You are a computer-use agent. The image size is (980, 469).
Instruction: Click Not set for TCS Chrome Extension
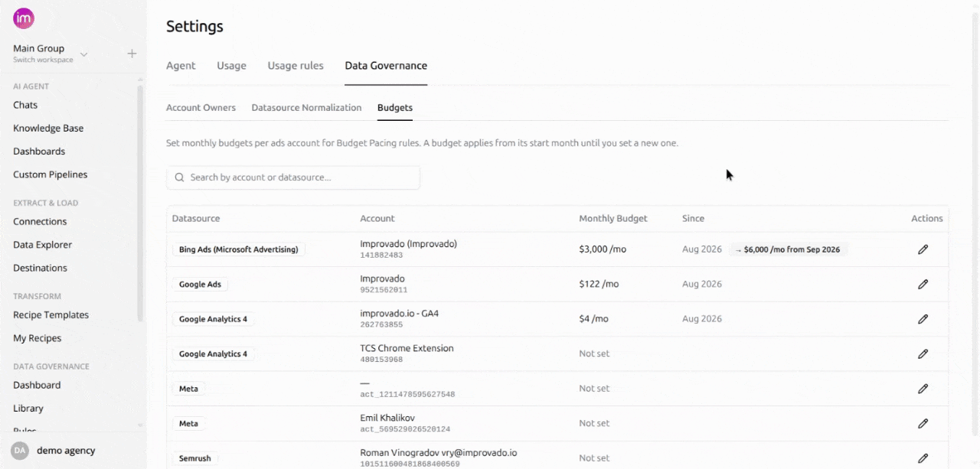point(594,354)
